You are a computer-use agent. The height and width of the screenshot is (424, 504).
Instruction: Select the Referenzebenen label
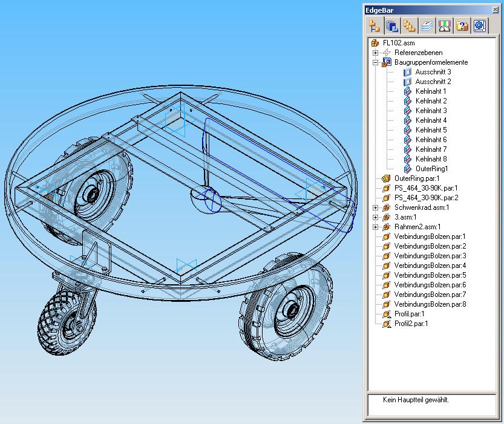pyautogui.click(x=419, y=53)
